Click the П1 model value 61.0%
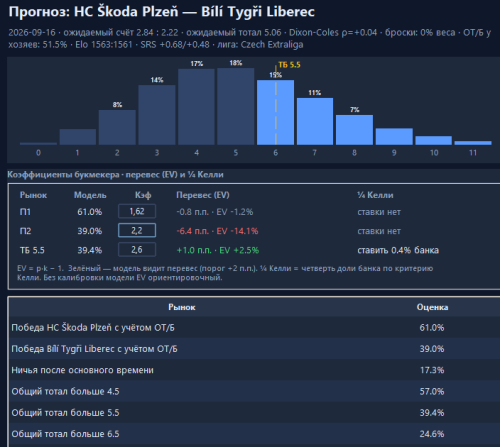This screenshot has width=500, height=447. [x=90, y=212]
